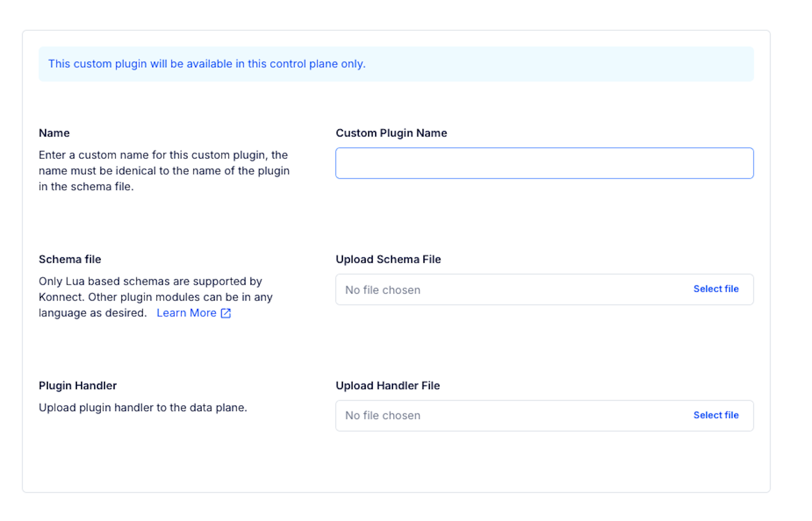The image size is (812, 521).
Task: Click 'No file chosen' in schema upload box
Action: (x=383, y=290)
